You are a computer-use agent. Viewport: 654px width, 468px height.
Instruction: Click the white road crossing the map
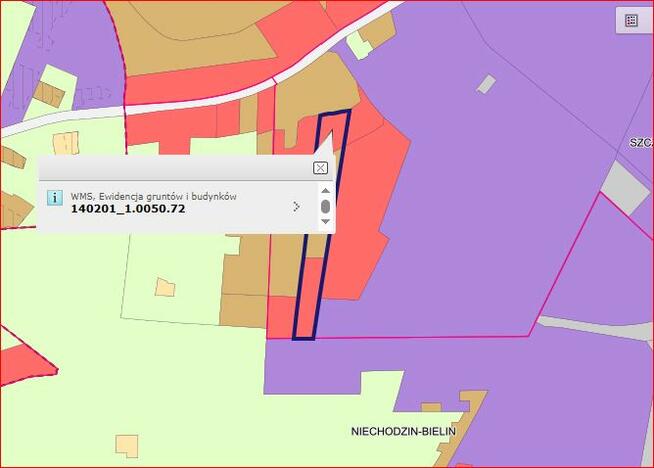200,105
